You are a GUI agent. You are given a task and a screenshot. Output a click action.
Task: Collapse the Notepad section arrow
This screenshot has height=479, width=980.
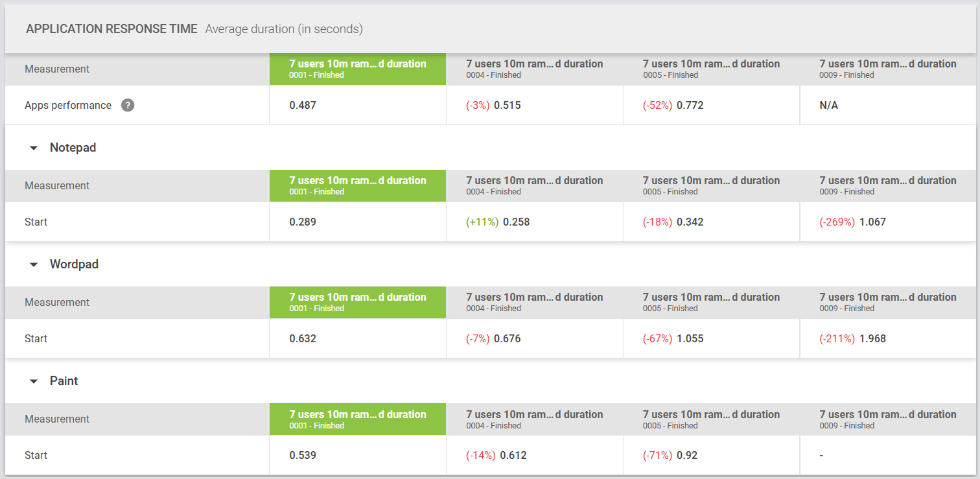[34, 148]
